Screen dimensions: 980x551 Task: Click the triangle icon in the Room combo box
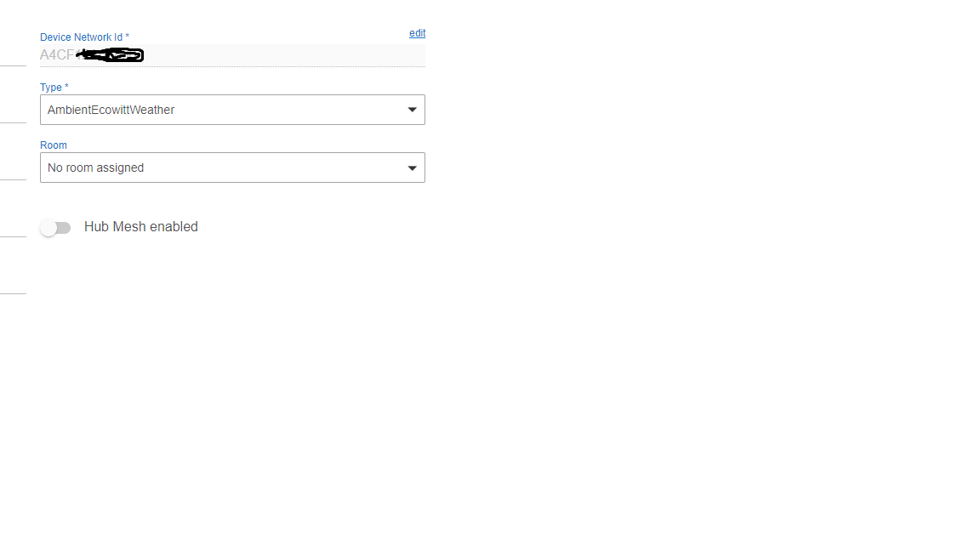tap(412, 168)
